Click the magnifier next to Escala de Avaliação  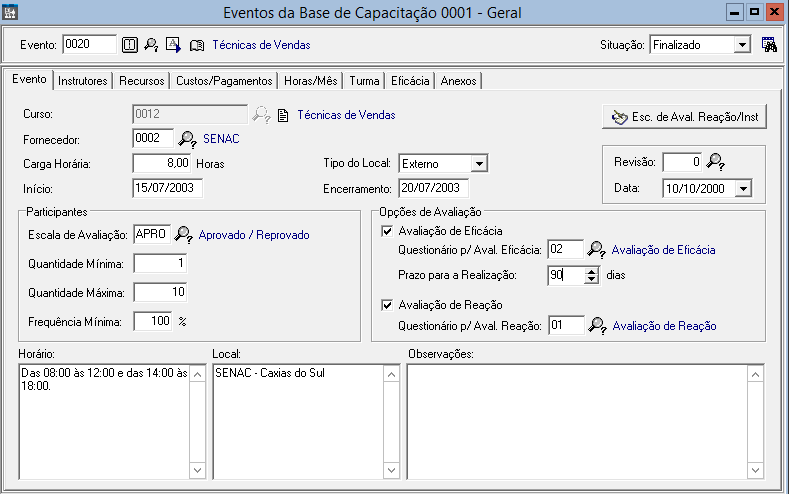click(184, 235)
